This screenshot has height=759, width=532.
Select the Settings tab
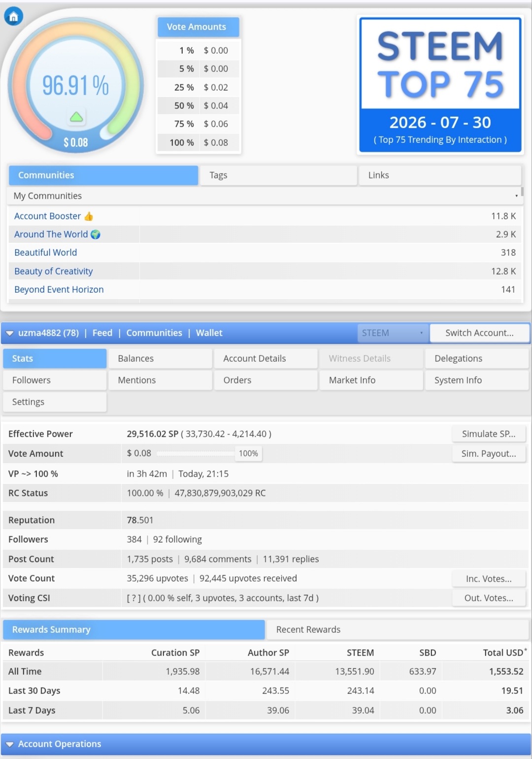click(55, 402)
